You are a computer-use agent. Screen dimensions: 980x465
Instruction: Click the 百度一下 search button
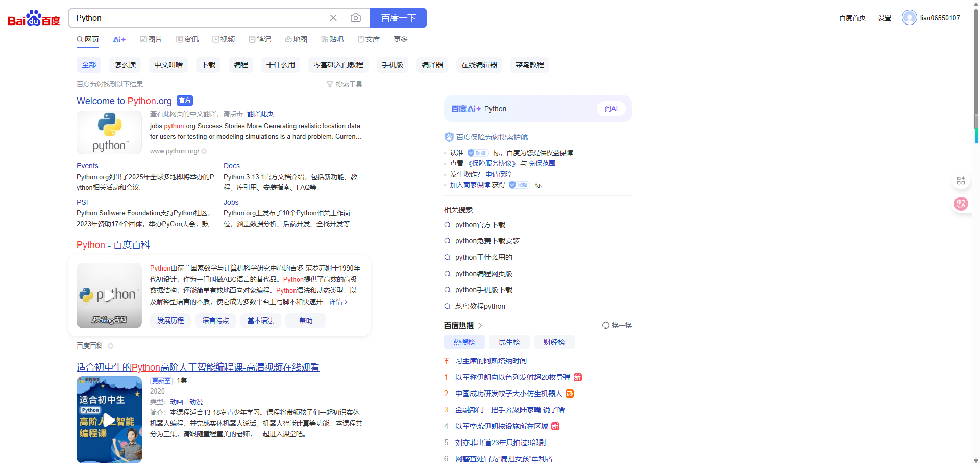(399, 18)
